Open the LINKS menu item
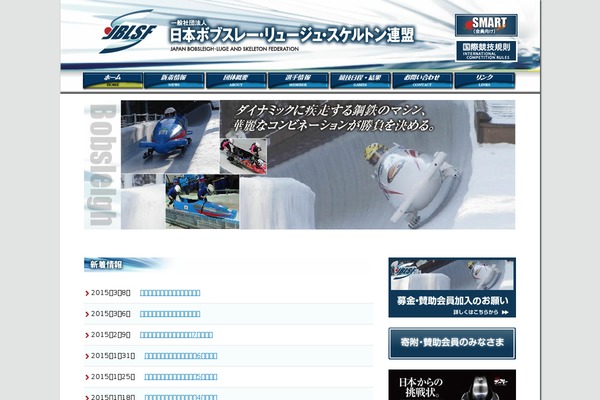 click(x=484, y=80)
